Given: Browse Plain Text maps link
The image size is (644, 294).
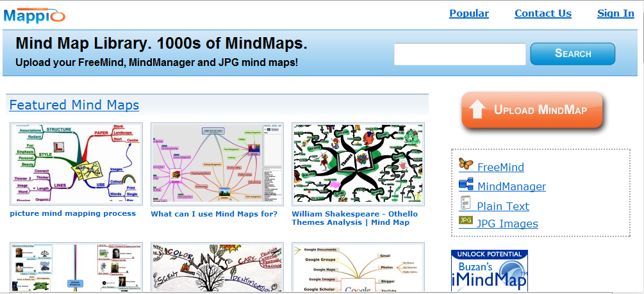Looking at the screenshot, I should point(503,206).
